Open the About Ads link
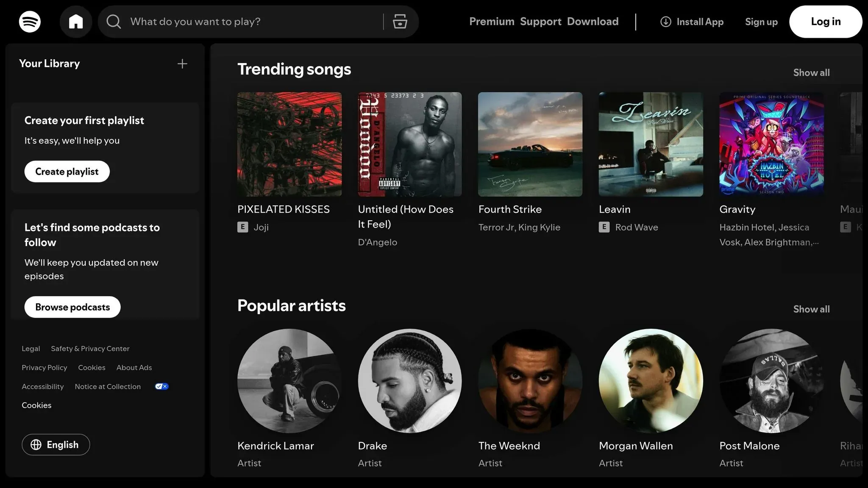The image size is (868, 488). pyautogui.click(x=134, y=368)
